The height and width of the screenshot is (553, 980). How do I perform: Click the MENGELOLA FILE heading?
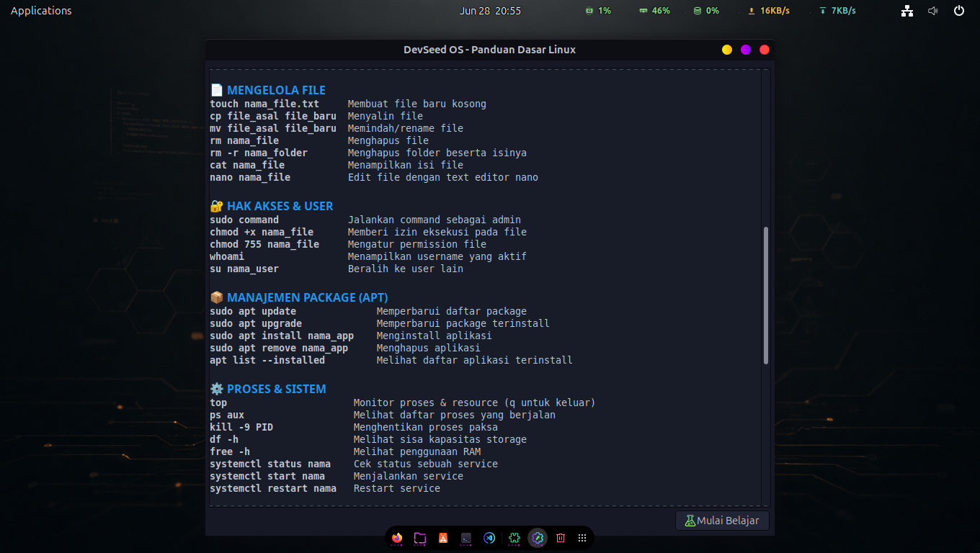pos(276,90)
